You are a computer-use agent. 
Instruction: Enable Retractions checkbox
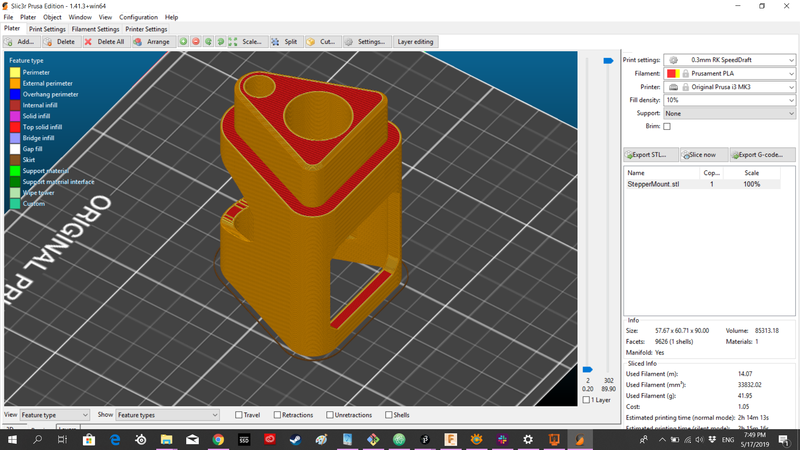click(277, 415)
